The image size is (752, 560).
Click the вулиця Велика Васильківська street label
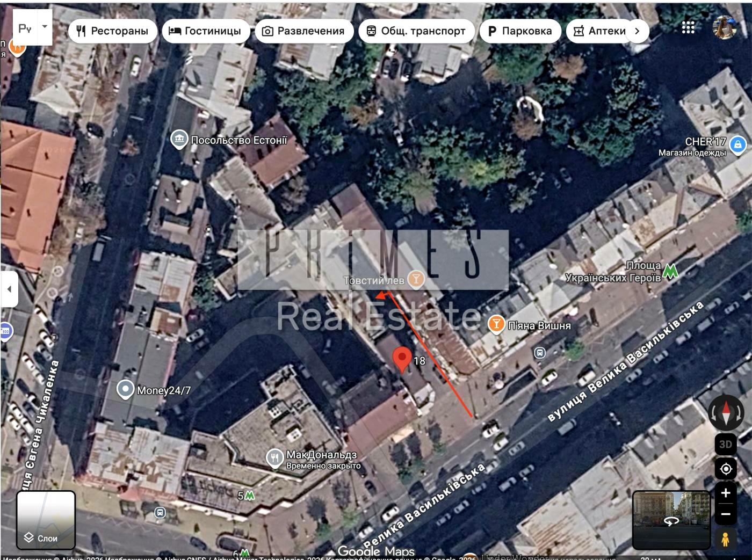click(x=626, y=361)
